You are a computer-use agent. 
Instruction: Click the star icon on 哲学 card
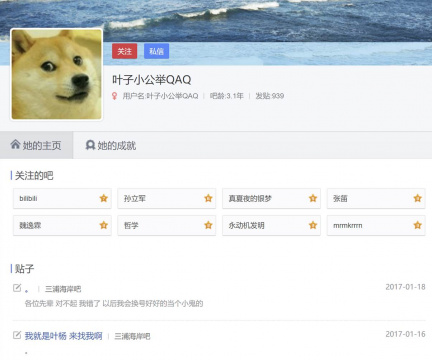tap(208, 225)
